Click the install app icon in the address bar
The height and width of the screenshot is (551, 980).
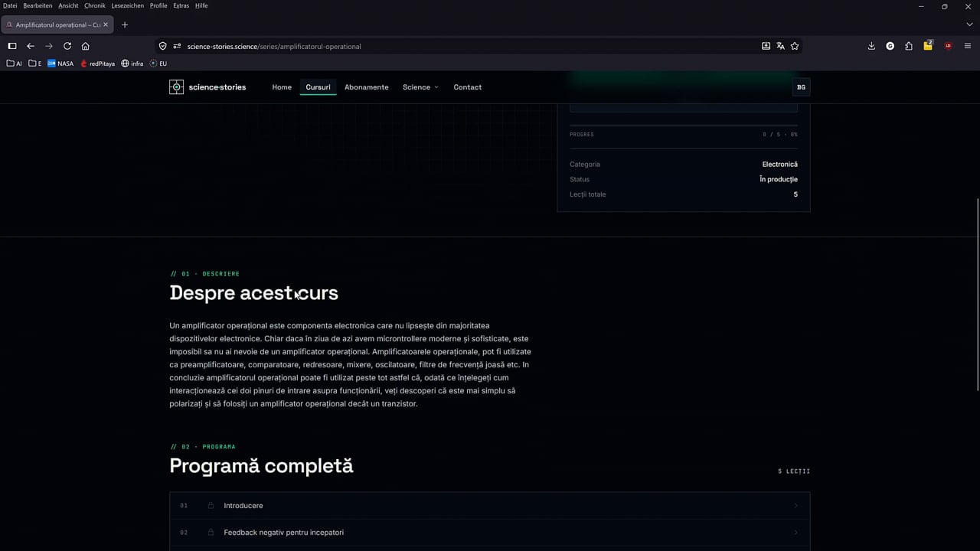[x=766, y=46]
